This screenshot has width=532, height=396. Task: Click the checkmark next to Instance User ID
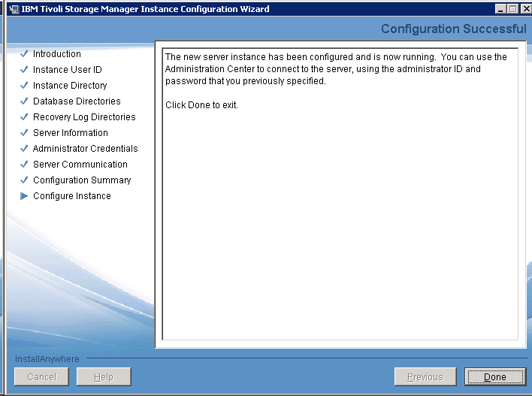coord(24,70)
